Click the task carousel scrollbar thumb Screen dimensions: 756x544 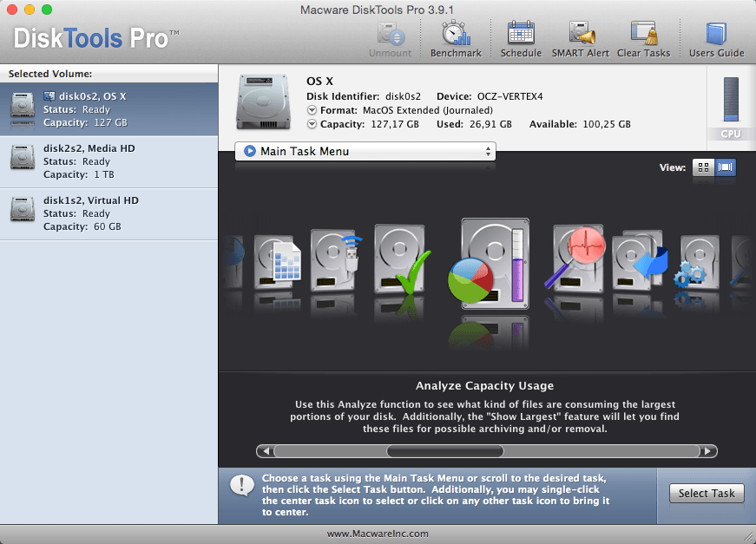[445, 451]
